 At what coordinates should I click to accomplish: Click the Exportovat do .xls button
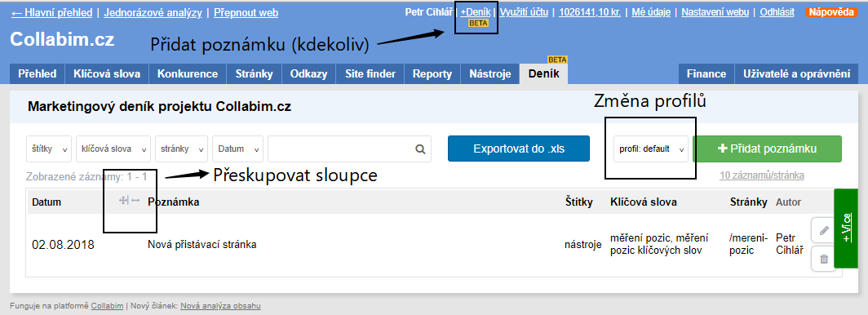click(519, 149)
